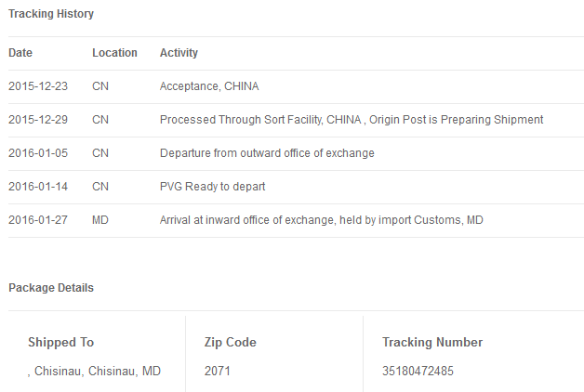Click the Acceptance, CHINA activity text
Image resolution: width=584 pixels, height=392 pixels.
[209, 86]
